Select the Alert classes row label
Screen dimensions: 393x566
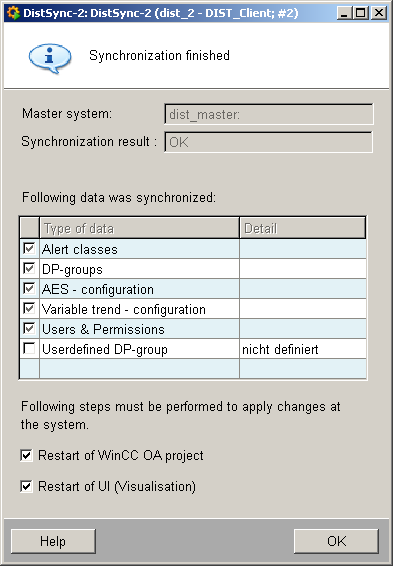point(80,249)
